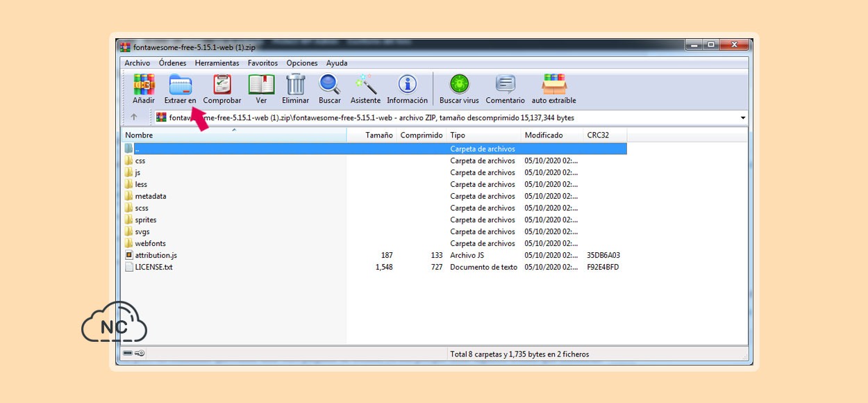Click the Buscar virus icon
The height and width of the screenshot is (403, 868).
click(459, 85)
